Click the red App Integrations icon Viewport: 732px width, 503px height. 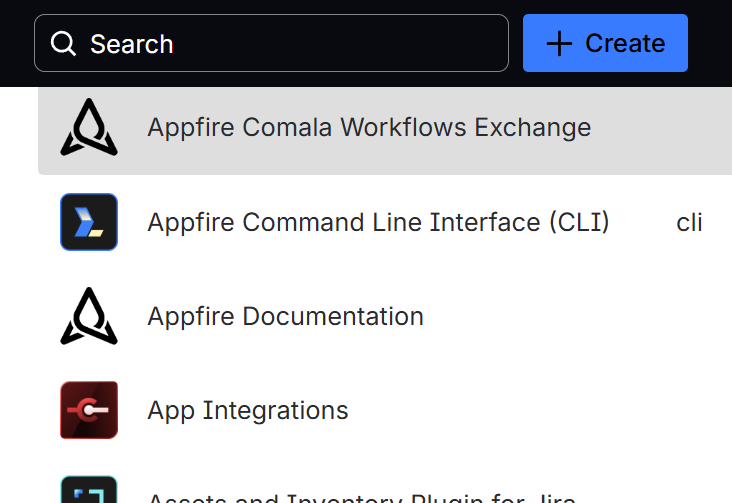pyautogui.click(x=89, y=410)
